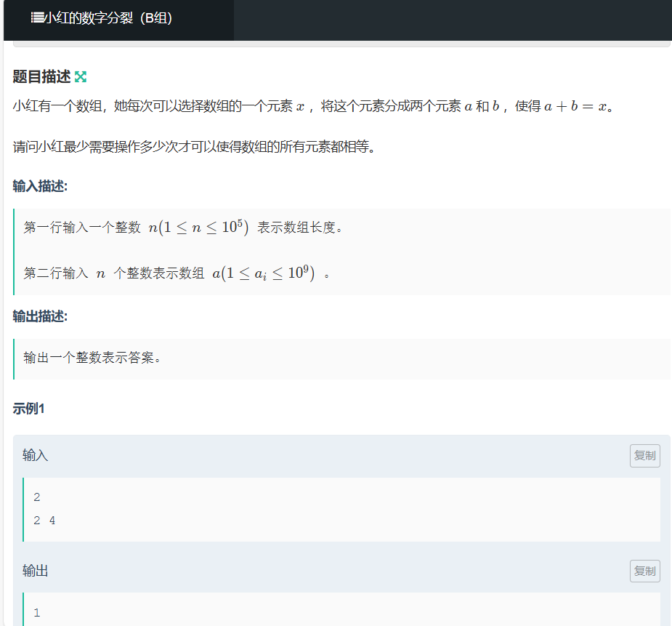Click the 输出 label in the example box
Viewport: 672px width, 626px height.
coord(35,571)
